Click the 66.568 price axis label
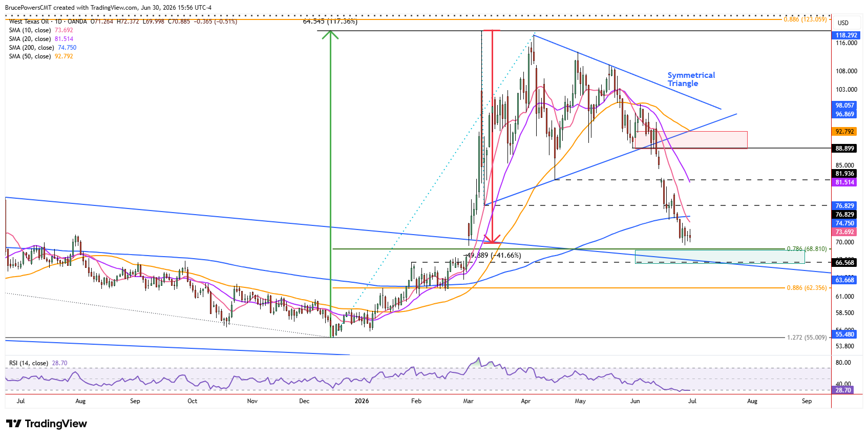 click(x=845, y=263)
